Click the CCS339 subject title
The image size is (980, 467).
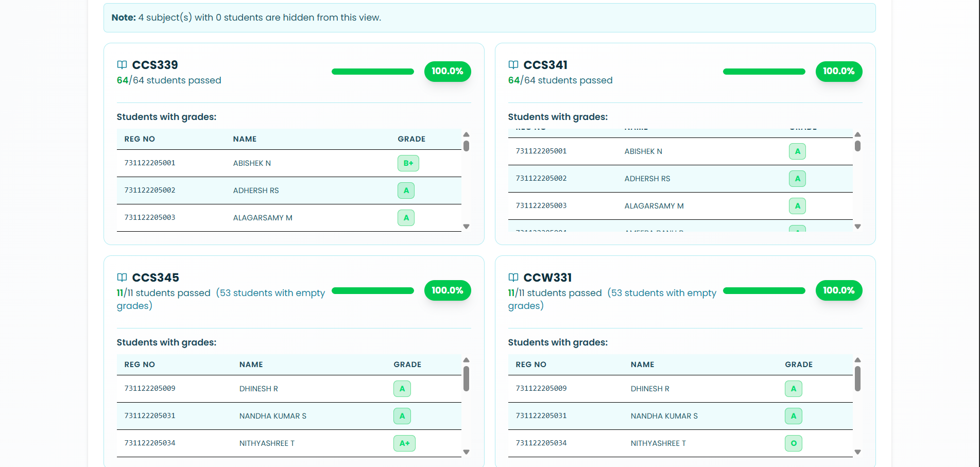pyautogui.click(x=155, y=65)
